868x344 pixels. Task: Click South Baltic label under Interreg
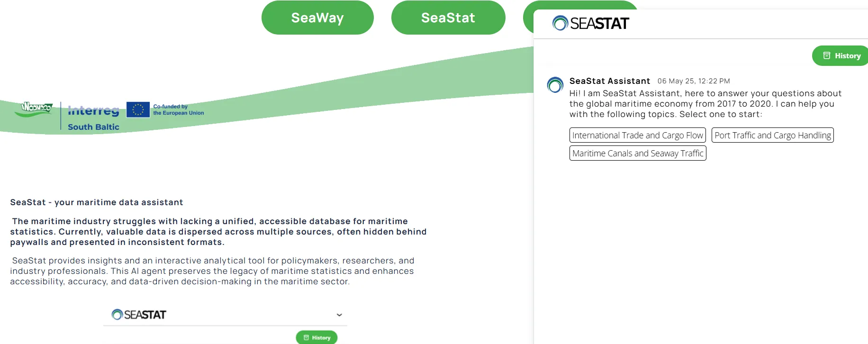[x=93, y=127]
